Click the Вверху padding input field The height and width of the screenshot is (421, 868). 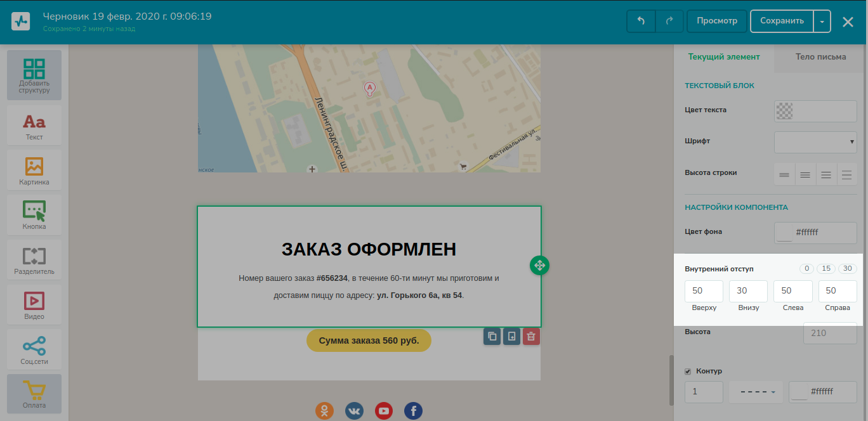coord(704,291)
